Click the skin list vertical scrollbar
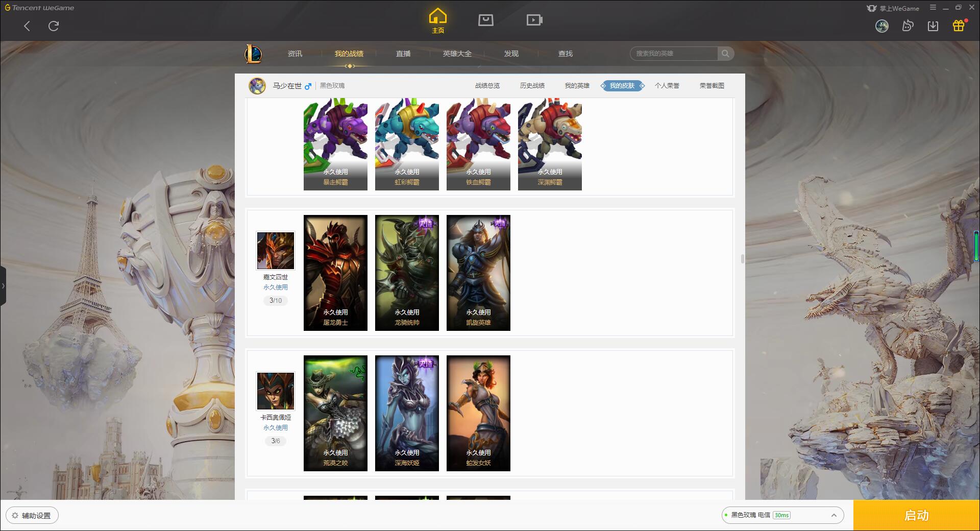Screen dimensions: 980x531 pos(742,259)
